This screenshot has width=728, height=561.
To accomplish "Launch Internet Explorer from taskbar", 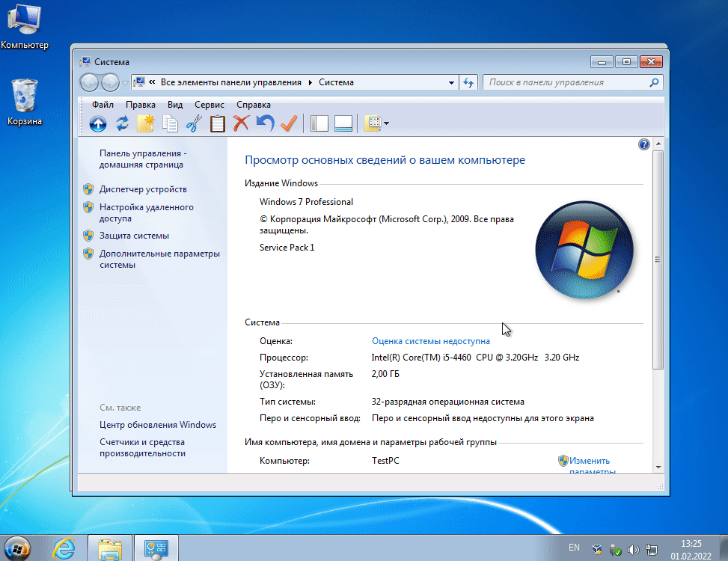I will [64, 548].
